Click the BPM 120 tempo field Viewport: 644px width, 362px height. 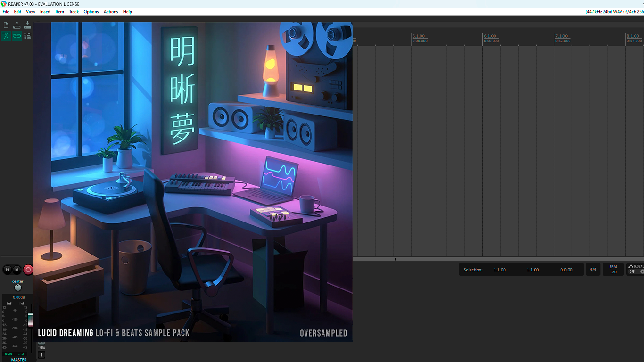click(x=613, y=270)
